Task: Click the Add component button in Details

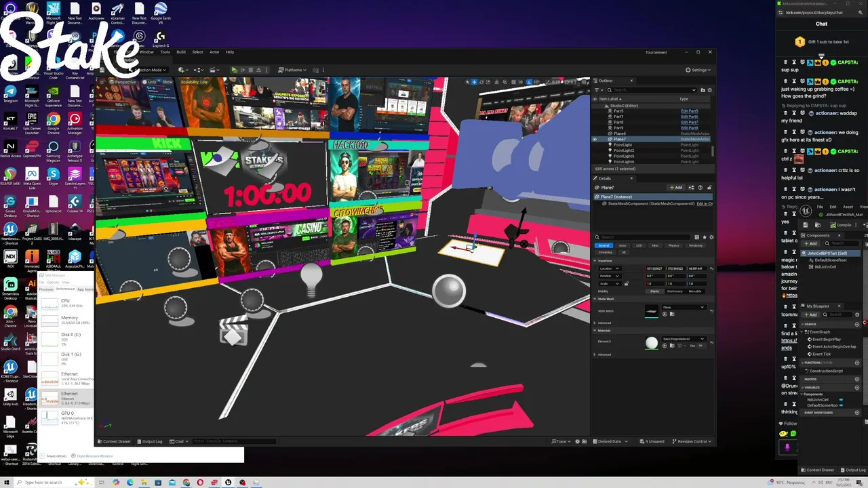Action: tap(675, 188)
